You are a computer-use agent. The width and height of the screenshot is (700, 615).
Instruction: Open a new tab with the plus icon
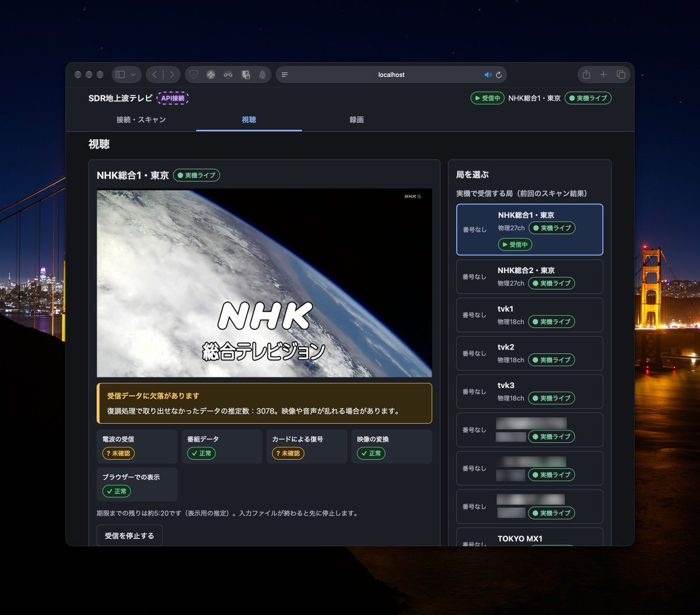(604, 75)
